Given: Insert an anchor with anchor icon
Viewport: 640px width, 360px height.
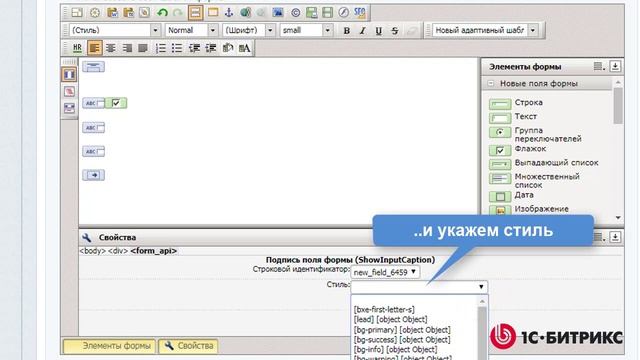Looking at the screenshot, I should [229, 13].
